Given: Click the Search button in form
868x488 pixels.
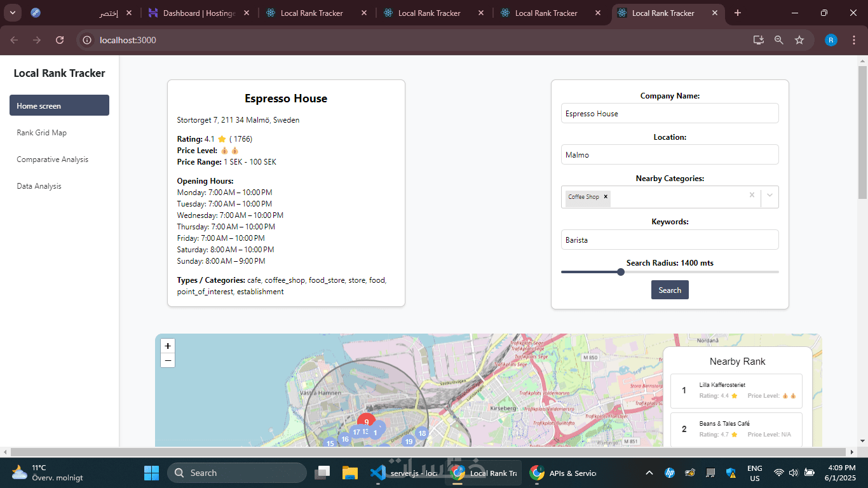Looking at the screenshot, I should tap(670, 290).
